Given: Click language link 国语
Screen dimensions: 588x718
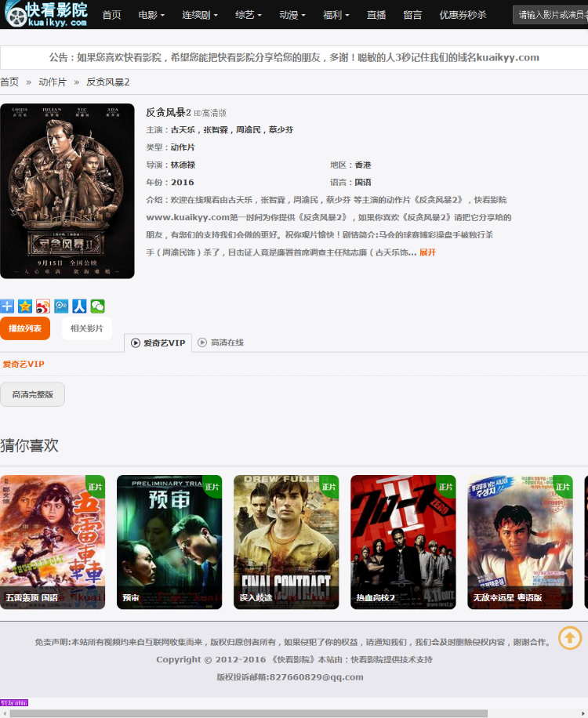Looking at the screenshot, I should [x=363, y=183].
